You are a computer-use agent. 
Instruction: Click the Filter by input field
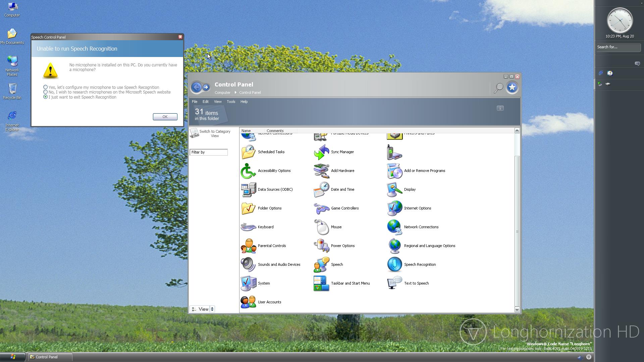coord(209,152)
